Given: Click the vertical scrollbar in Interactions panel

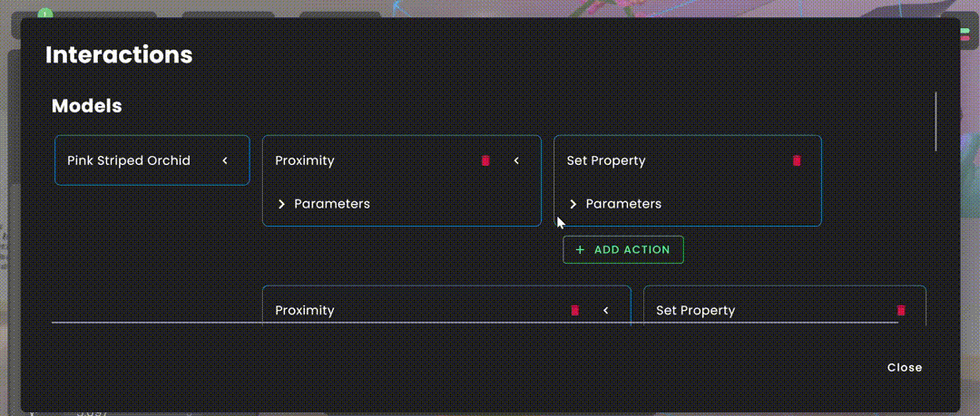Looking at the screenshot, I should pyautogui.click(x=936, y=121).
